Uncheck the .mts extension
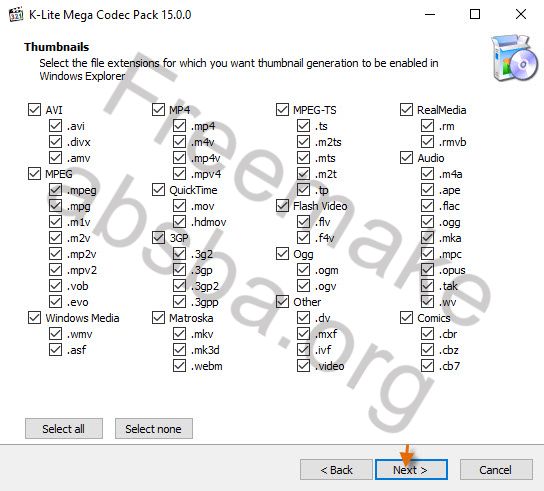This screenshot has width=544, height=491. [x=304, y=158]
